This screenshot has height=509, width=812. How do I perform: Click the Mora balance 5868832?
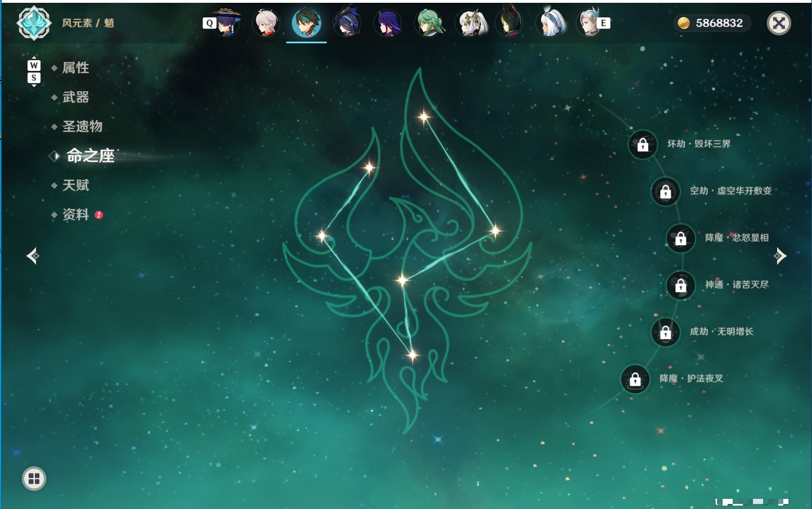point(719,23)
